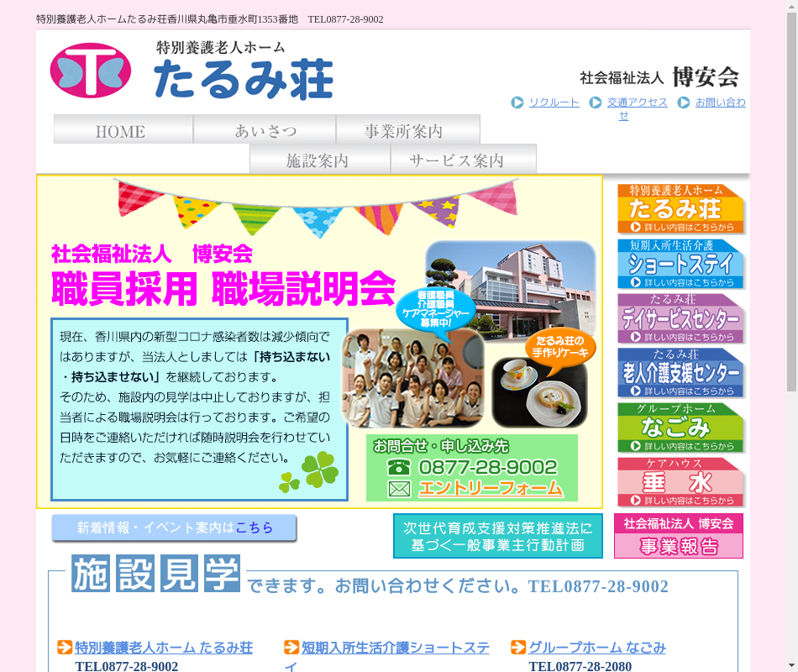This screenshot has width=798, height=672.
Task: Click the staff group photo thumbnail
Action: click(413, 378)
